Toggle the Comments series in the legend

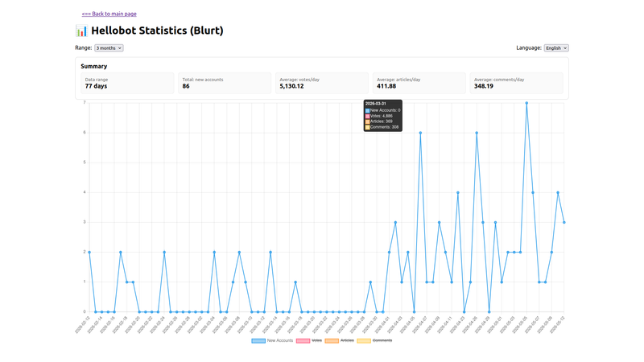pyautogui.click(x=374, y=340)
